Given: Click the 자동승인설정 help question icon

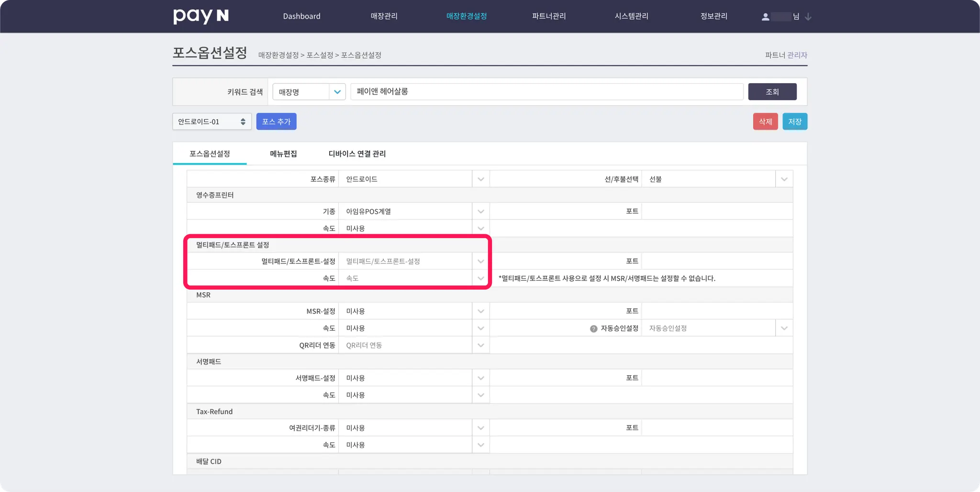Looking at the screenshot, I should [594, 328].
